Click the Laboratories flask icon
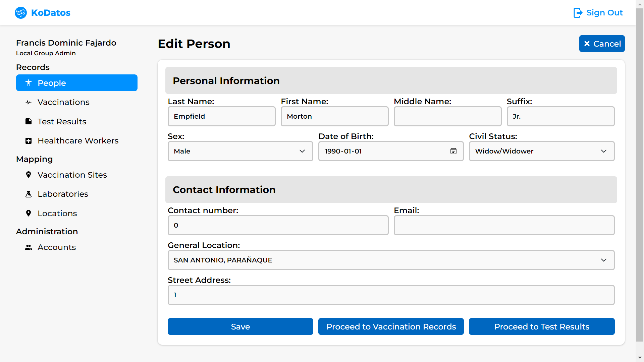This screenshot has width=644, height=362. tap(29, 194)
